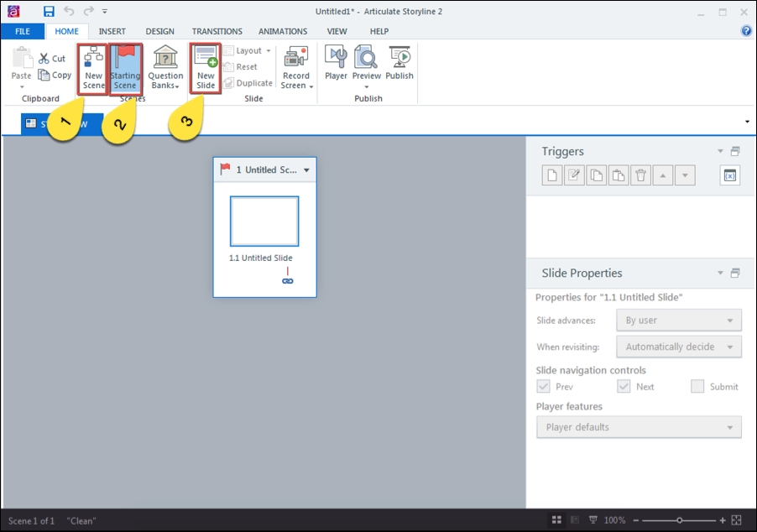Open the Untitled Scene dropdown arrow
757x532 pixels.
pos(306,170)
